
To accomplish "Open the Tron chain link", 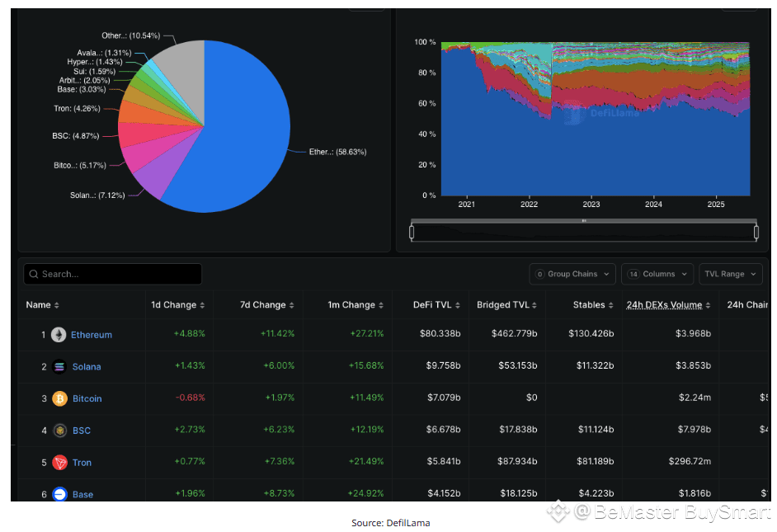I will pyautogui.click(x=82, y=463).
